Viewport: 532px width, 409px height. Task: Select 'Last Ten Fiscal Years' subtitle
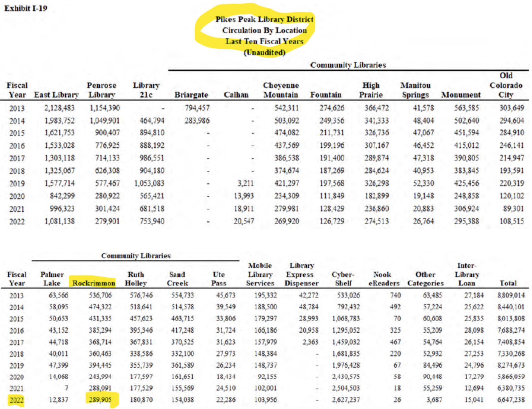(x=265, y=41)
